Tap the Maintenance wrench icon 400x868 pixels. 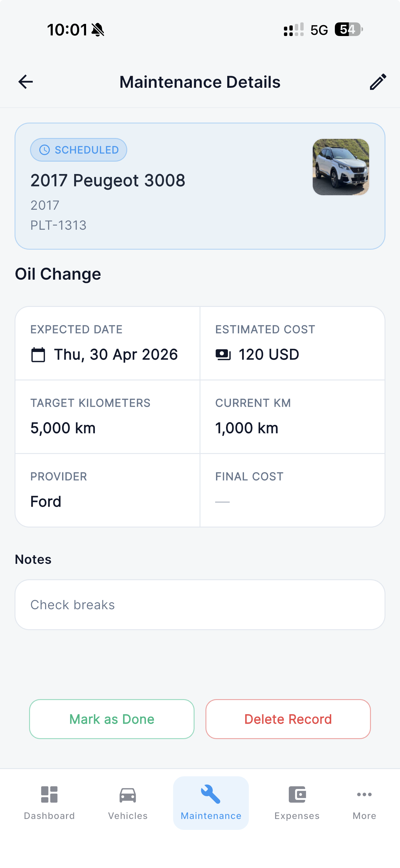211,794
